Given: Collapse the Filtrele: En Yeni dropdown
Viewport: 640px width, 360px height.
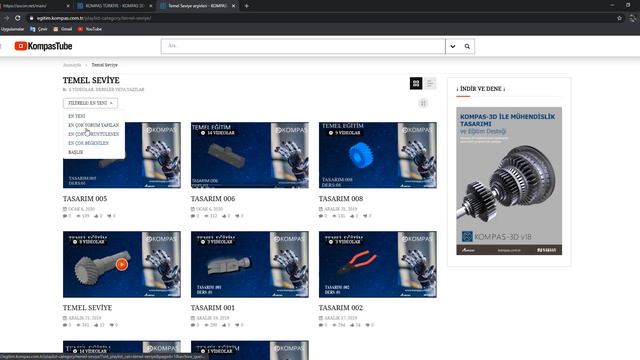Looking at the screenshot, I should tap(90, 103).
